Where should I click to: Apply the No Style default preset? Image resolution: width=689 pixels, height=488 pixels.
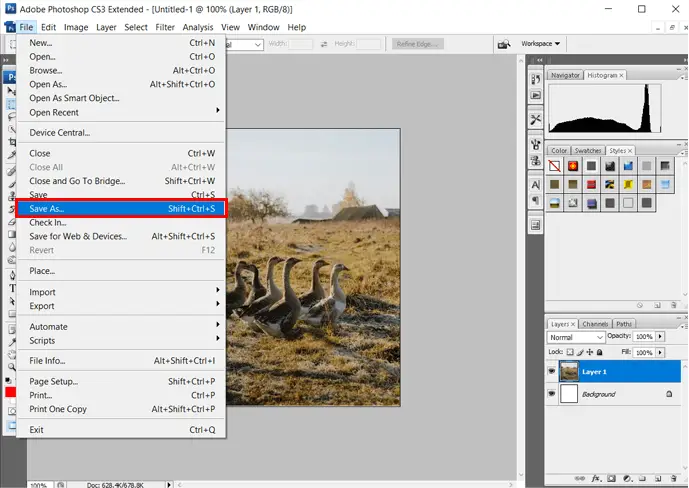click(555, 166)
